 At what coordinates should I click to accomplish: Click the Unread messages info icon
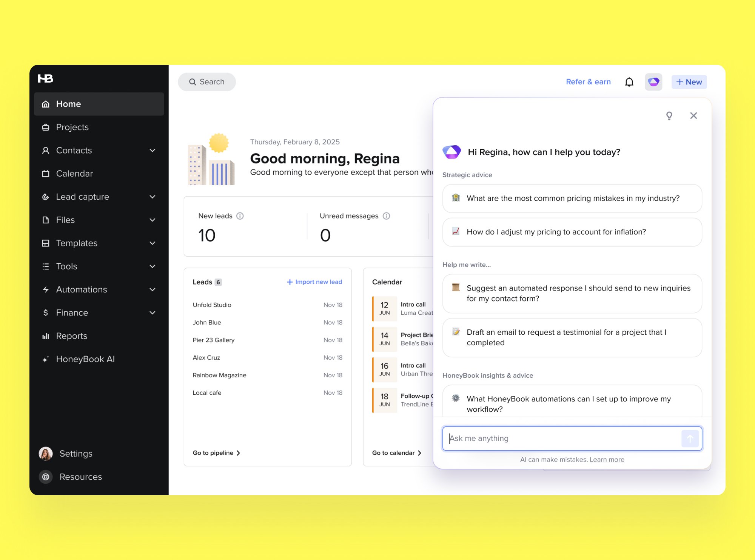tap(386, 216)
